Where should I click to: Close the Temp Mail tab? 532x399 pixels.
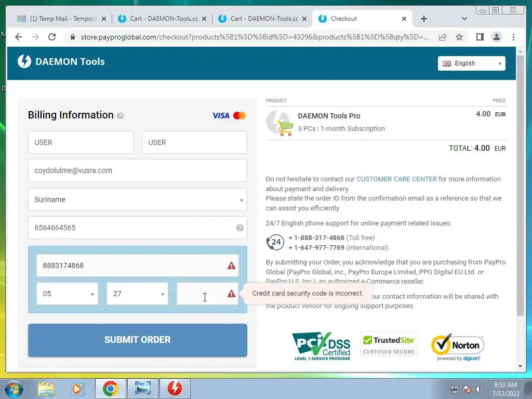104,19
